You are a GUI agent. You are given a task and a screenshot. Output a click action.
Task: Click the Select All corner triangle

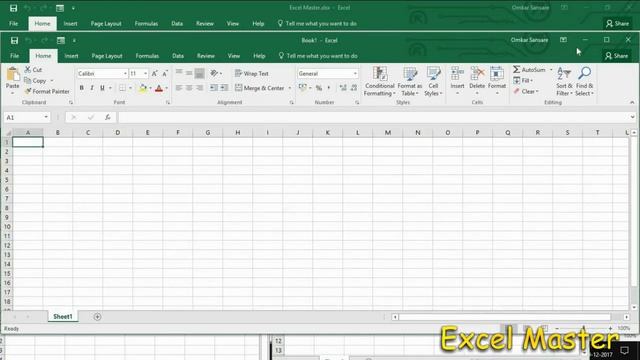[x=8, y=133]
